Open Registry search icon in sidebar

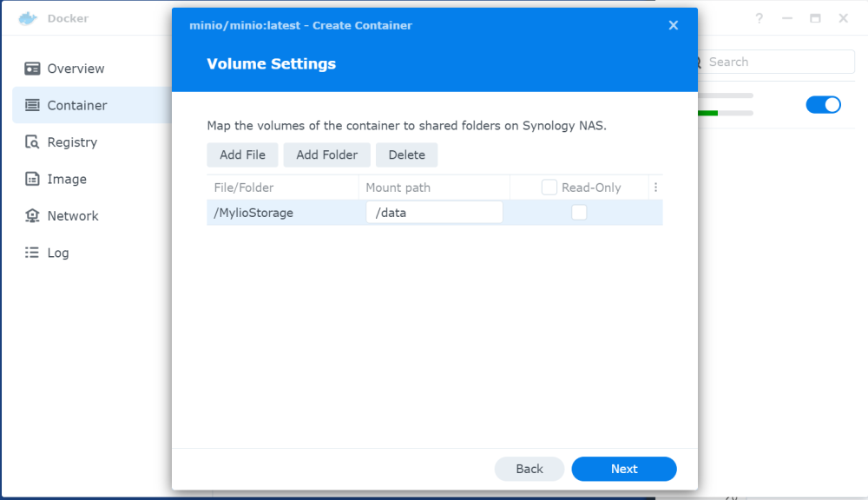tap(32, 142)
